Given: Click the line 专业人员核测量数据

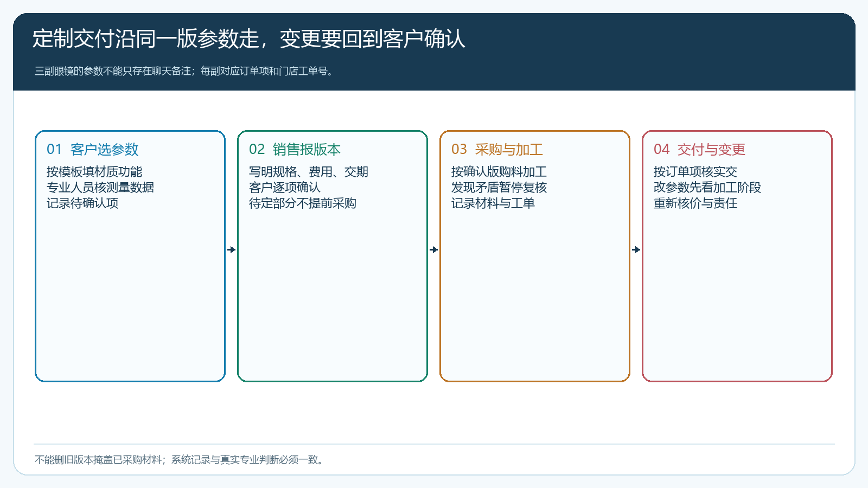Looking at the screenshot, I should (100, 188).
